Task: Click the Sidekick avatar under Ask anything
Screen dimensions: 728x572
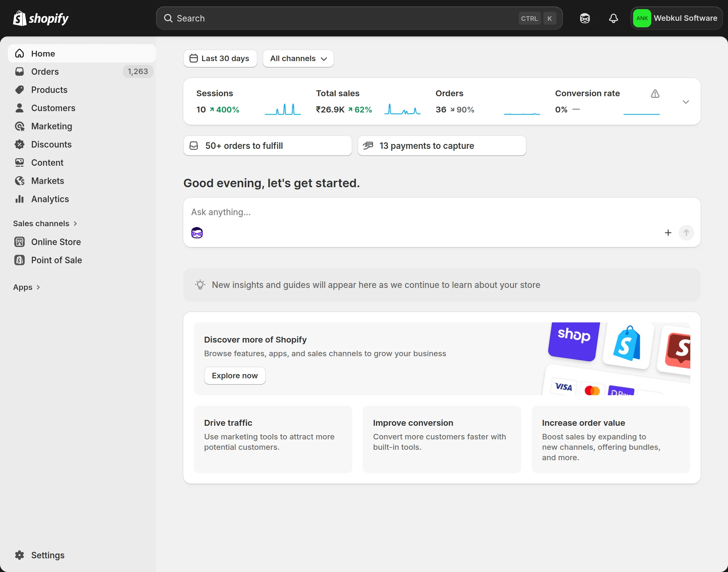Action: [x=197, y=233]
